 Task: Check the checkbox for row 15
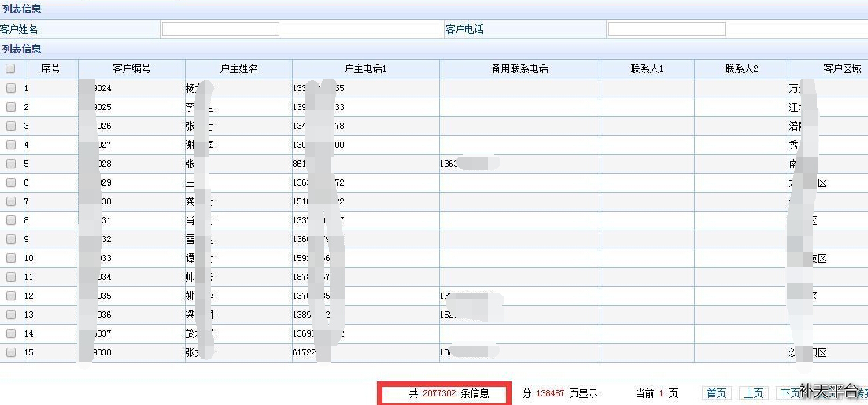pos(11,353)
